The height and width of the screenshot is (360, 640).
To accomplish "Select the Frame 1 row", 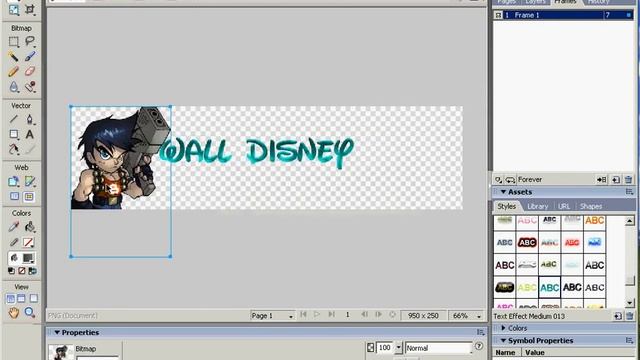I will tap(563, 15).
